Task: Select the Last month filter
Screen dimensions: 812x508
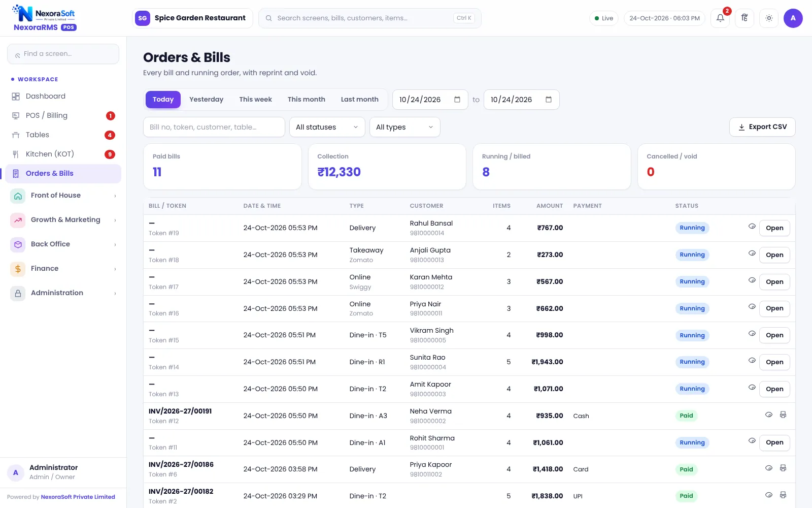Action: pyautogui.click(x=359, y=100)
